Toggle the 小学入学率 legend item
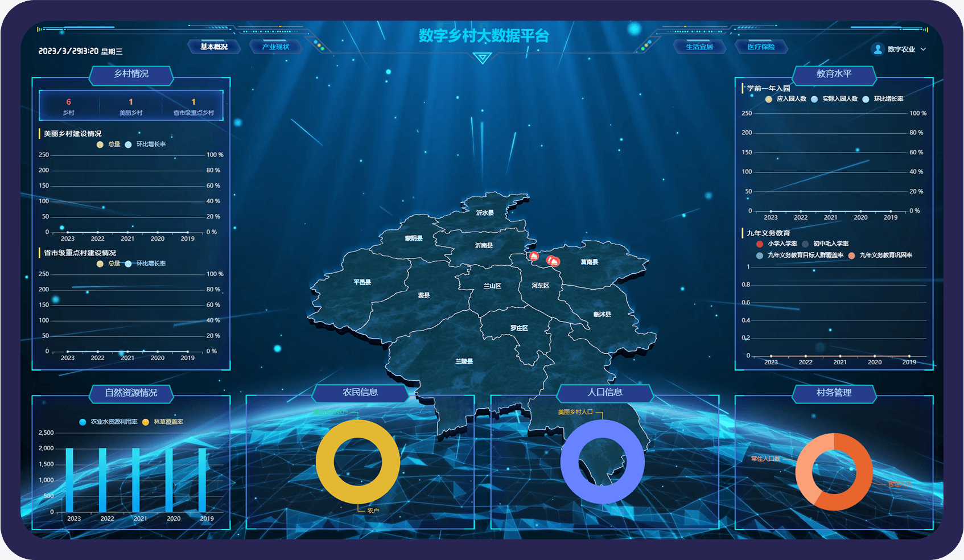964x560 pixels. point(777,244)
